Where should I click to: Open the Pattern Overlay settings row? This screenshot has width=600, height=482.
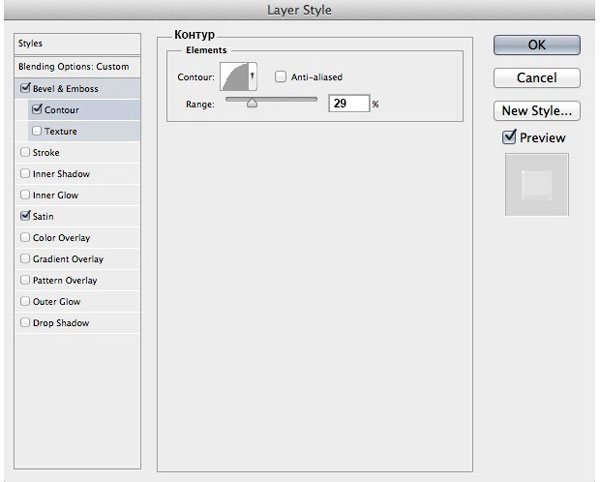[77, 280]
